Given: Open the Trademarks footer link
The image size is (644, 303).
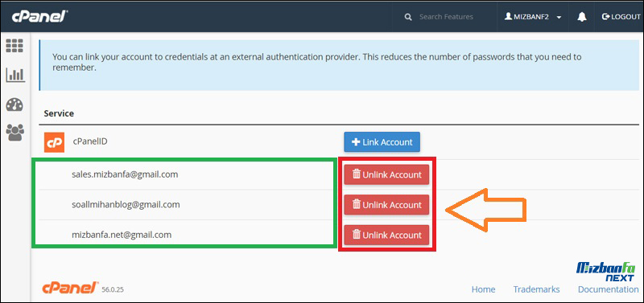Looking at the screenshot, I should tap(536, 289).
